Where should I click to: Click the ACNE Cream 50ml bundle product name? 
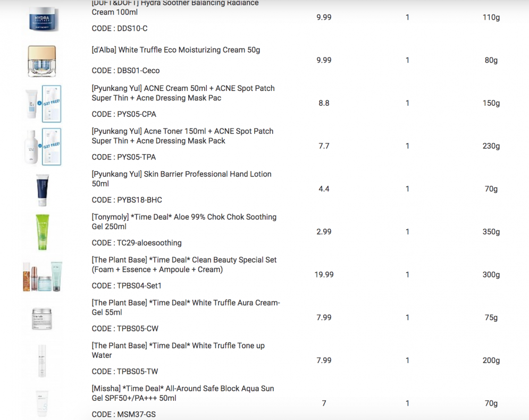click(183, 93)
